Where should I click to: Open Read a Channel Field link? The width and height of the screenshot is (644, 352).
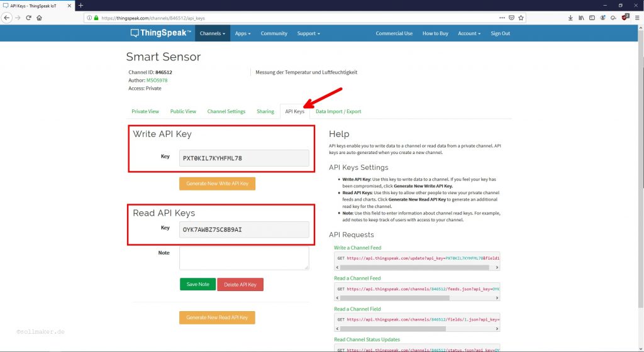[357, 309]
